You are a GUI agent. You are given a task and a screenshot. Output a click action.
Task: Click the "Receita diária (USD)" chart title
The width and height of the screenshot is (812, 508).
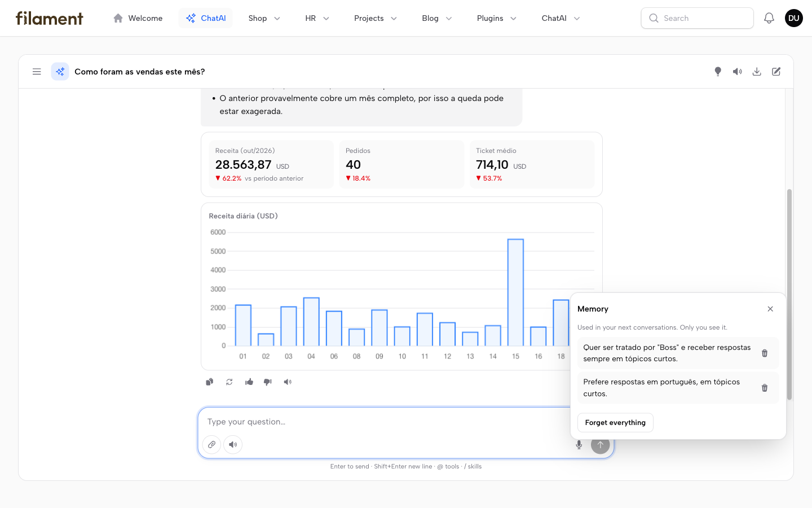point(243,216)
